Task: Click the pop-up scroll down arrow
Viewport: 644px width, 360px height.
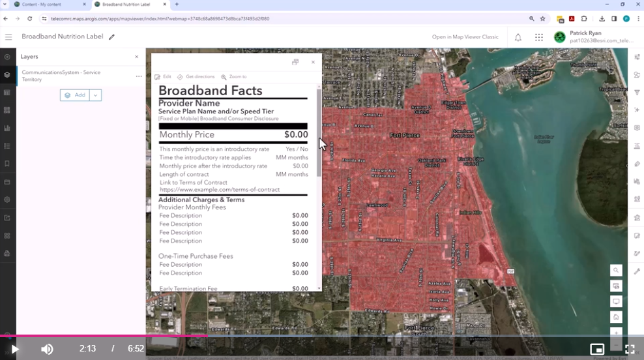Action: pos(319,288)
